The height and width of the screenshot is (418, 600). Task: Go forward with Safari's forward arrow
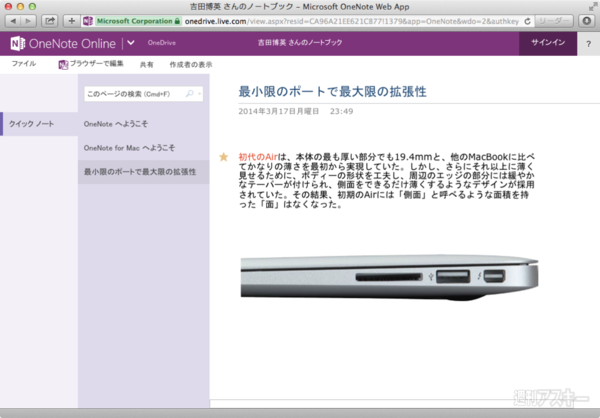[x=28, y=21]
